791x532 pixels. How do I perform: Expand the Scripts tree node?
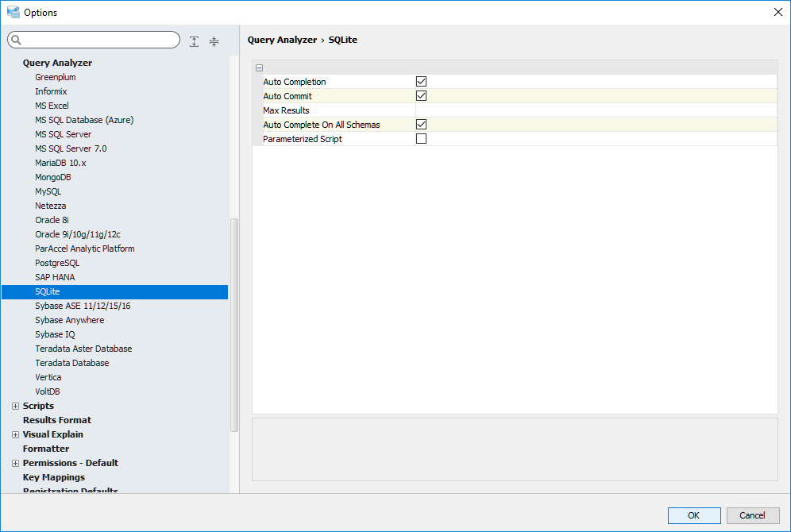[15, 407]
